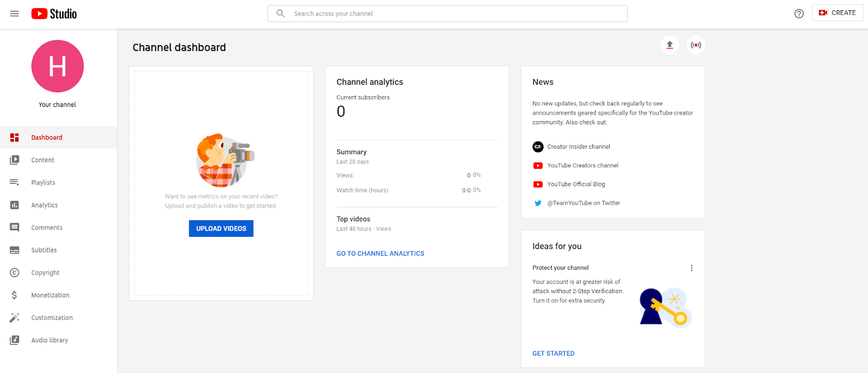This screenshot has width=868, height=373.
Task: Click the Subtitles icon in sidebar
Action: click(x=15, y=250)
